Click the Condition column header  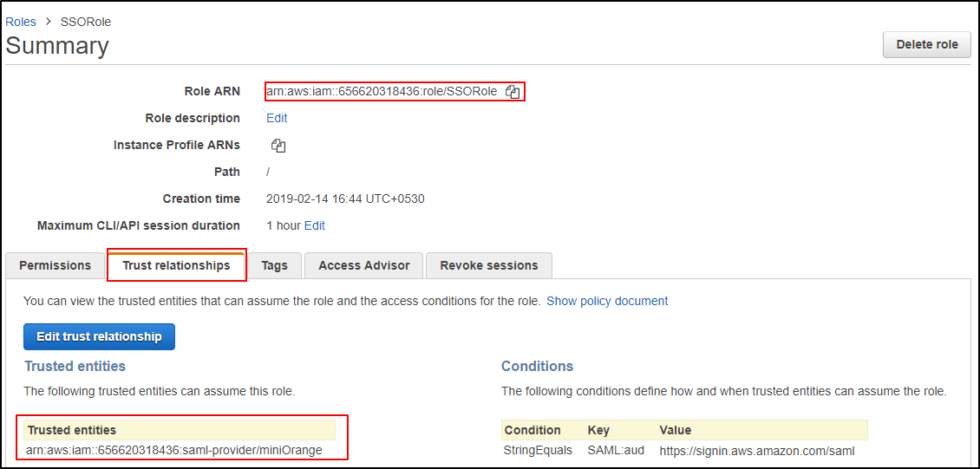pos(532,430)
